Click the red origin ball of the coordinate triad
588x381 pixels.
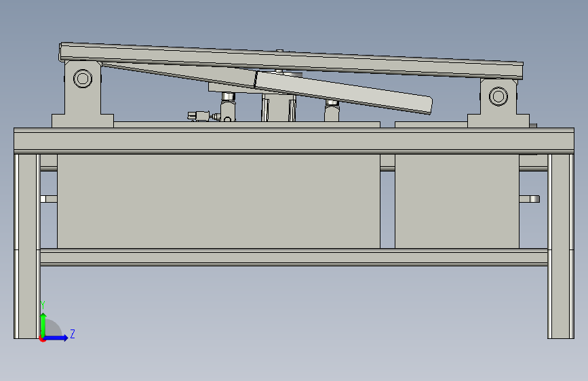pyautogui.click(x=42, y=339)
